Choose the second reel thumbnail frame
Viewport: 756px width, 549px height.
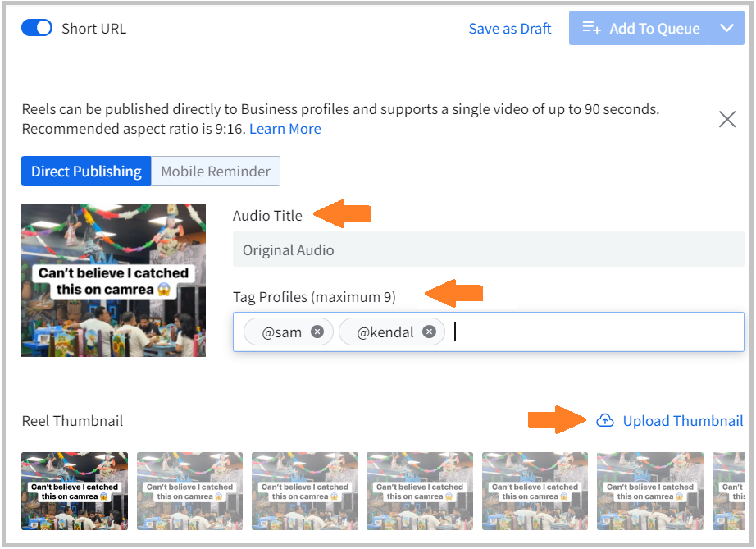coord(189,490)
